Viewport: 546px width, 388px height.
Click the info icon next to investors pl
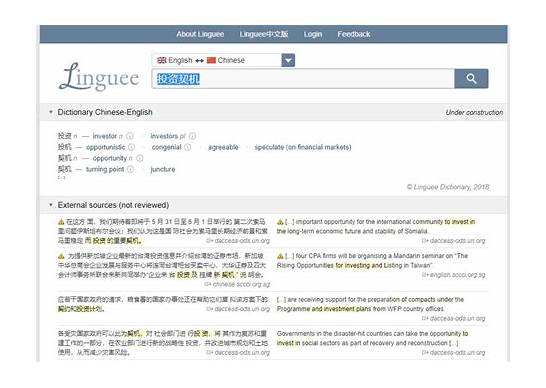(192, 136)
